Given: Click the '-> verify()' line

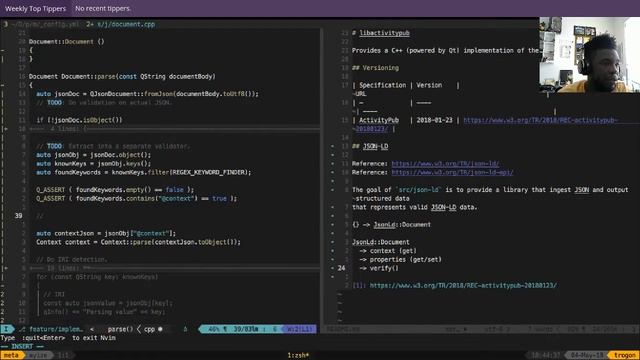Looking at the screenshot, I should pos(379,268).
